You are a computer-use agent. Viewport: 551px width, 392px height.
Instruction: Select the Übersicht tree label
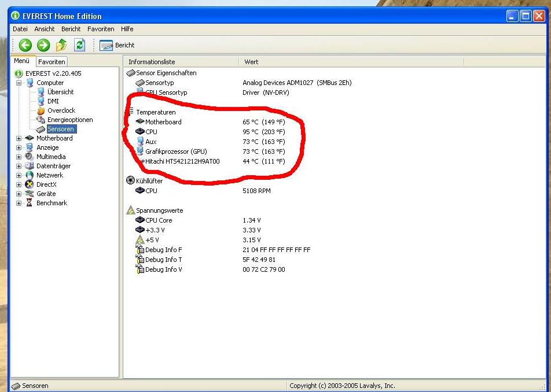coord(60,92)
